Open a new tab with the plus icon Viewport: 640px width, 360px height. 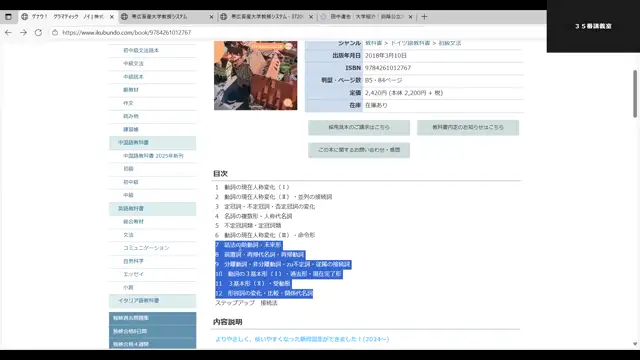(424, 17)
